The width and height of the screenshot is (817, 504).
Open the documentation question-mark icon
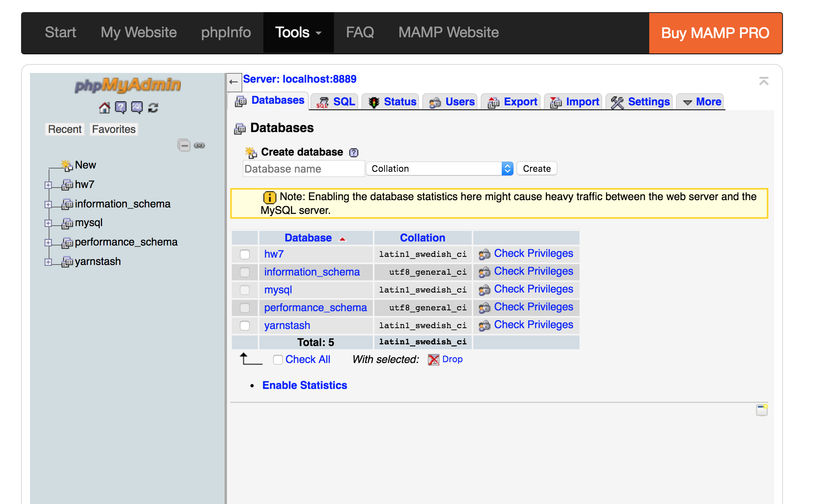click(x=121, y=107)
